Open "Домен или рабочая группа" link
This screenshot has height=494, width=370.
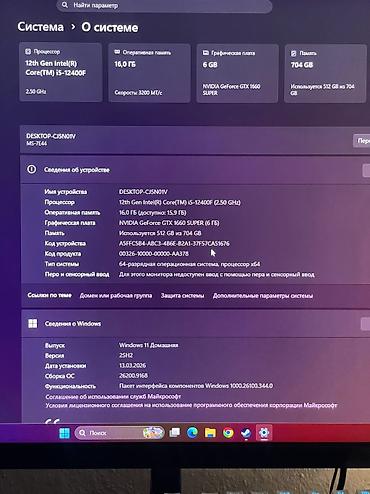tap(116, 296)
